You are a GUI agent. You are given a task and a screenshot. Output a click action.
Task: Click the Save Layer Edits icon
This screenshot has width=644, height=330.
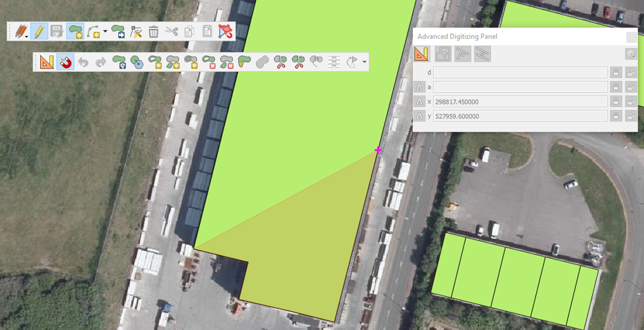tap(57, 31)
